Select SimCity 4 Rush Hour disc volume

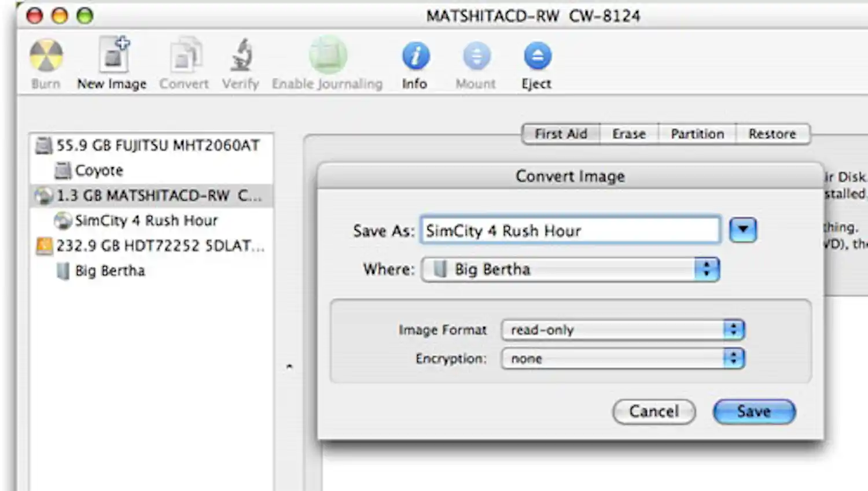(152, 220)
